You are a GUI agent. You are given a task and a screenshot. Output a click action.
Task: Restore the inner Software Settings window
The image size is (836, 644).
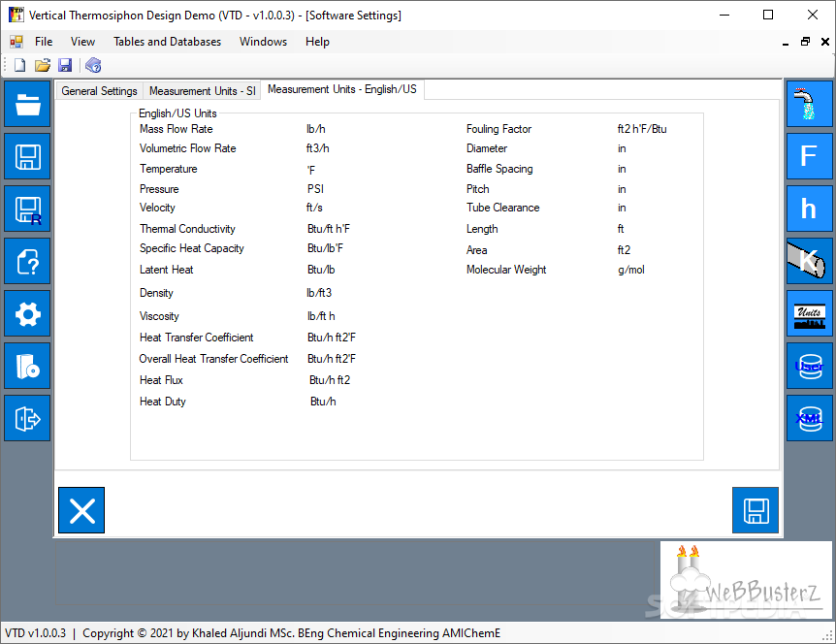click(x=805, y=42)
